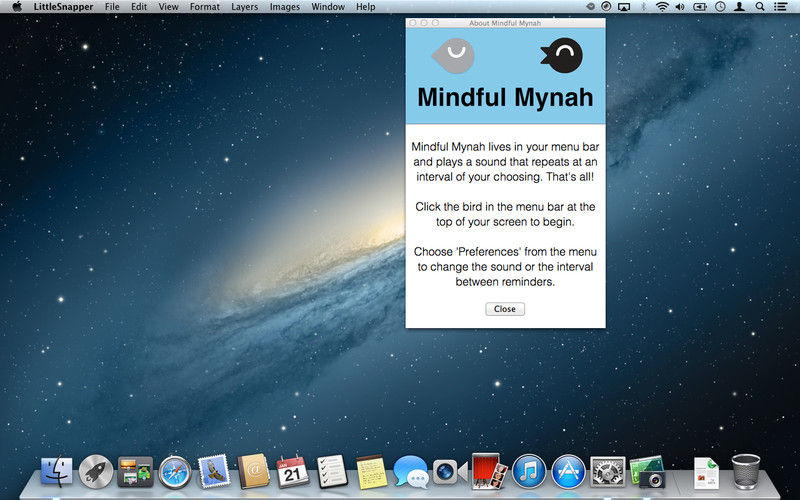Open the Layers menu
The height and width of the screenshot is (500, 800).
(244, 7)
